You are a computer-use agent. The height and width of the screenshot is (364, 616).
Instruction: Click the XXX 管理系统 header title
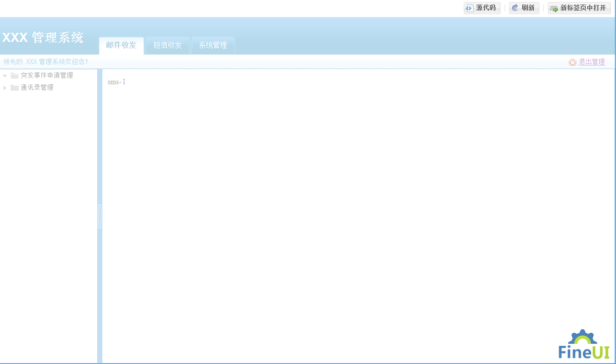[43, 38]
